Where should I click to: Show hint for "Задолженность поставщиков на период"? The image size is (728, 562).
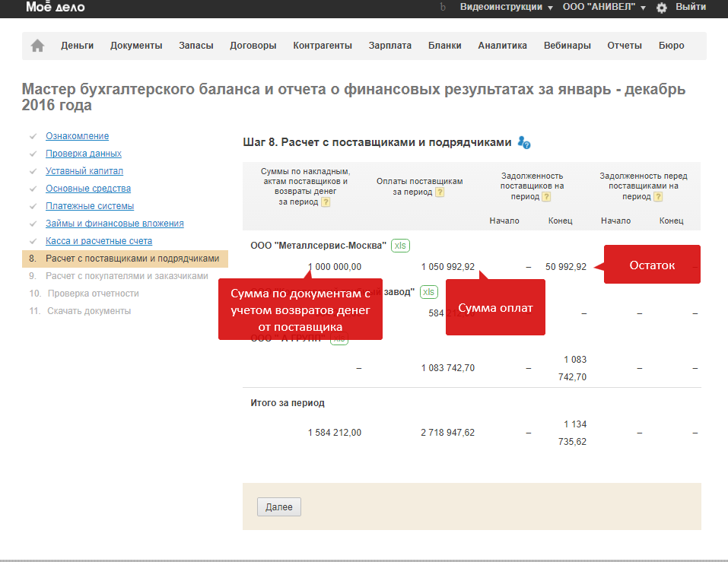pos(546,197)
